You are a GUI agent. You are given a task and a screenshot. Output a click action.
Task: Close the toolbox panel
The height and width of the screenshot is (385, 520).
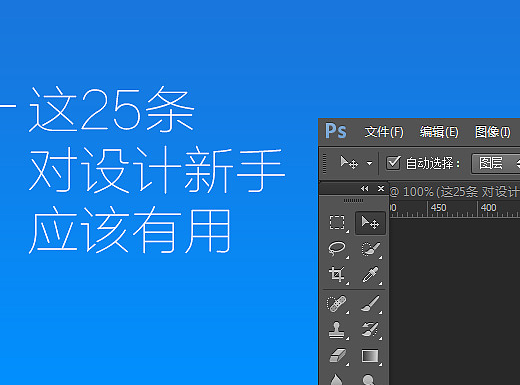(x=381, y=189)
